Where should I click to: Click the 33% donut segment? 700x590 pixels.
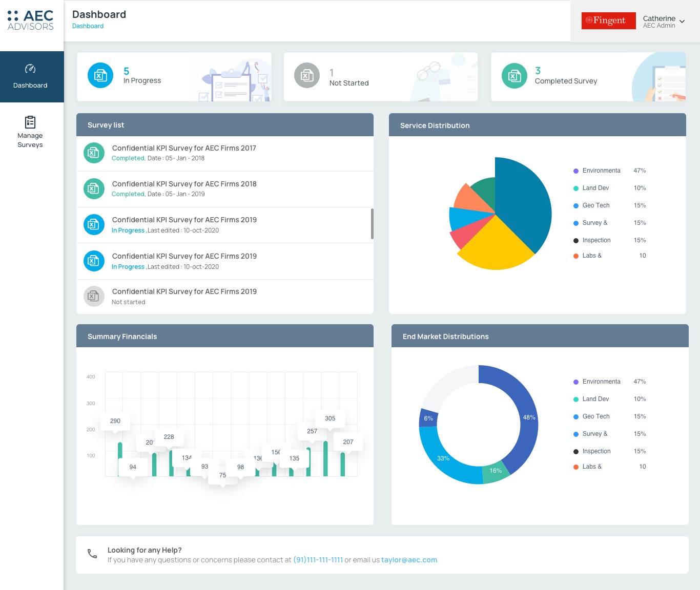tap(444, 458)
